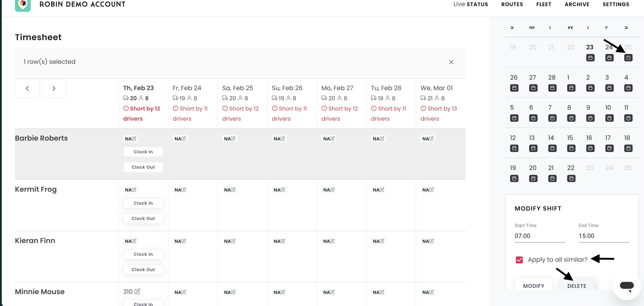Open shift calendar icon under date 1
This screenshot has height=306, width=644.
(x=571, y=88)
